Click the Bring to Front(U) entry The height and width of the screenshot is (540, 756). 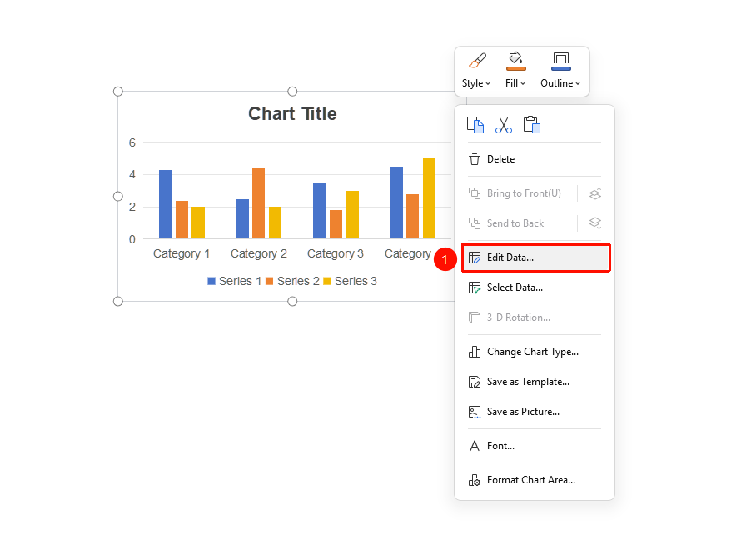[524, 193]
